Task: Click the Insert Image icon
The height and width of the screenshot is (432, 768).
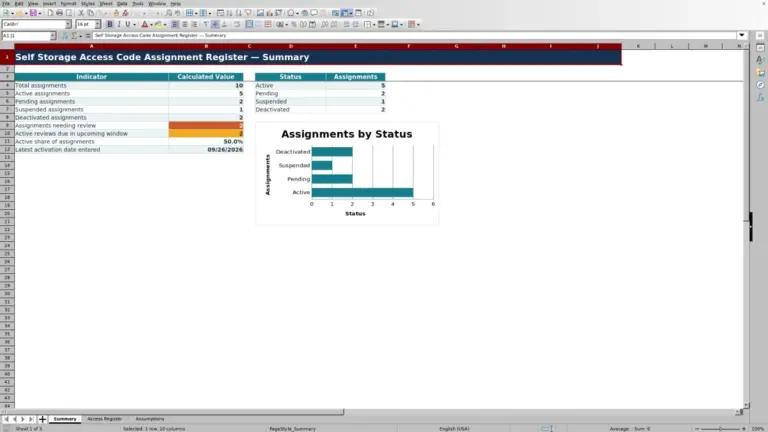Action: (x=260, y=13)
